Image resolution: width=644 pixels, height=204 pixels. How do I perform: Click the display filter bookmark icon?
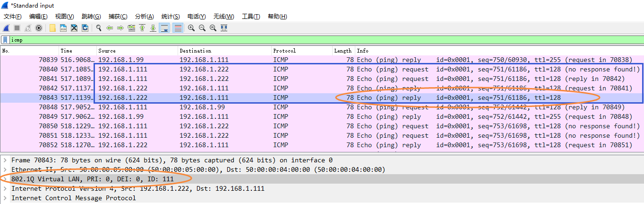point(5,40)
